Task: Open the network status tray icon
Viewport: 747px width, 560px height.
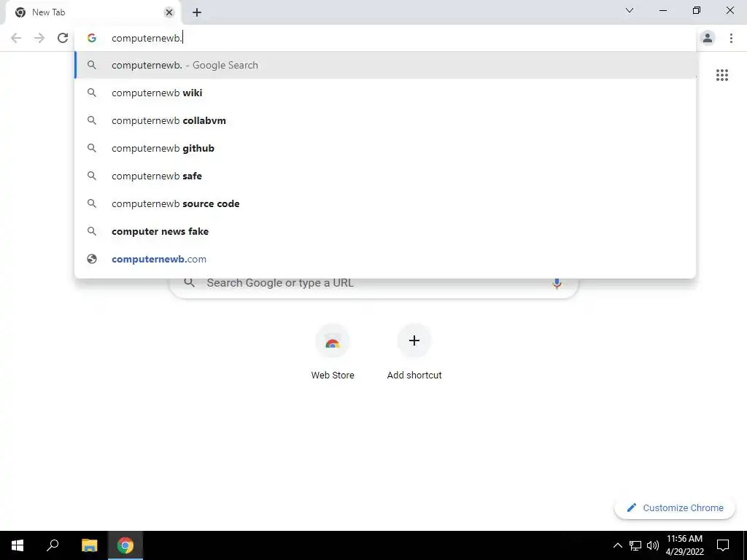Action: click(x=635, y=545)
